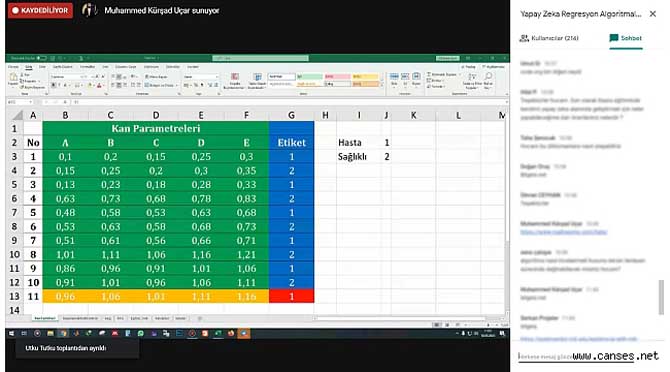Switch to the Kullanıcılar (214) tab
Viewport: 670px width, 372px height.
point(549,38)
